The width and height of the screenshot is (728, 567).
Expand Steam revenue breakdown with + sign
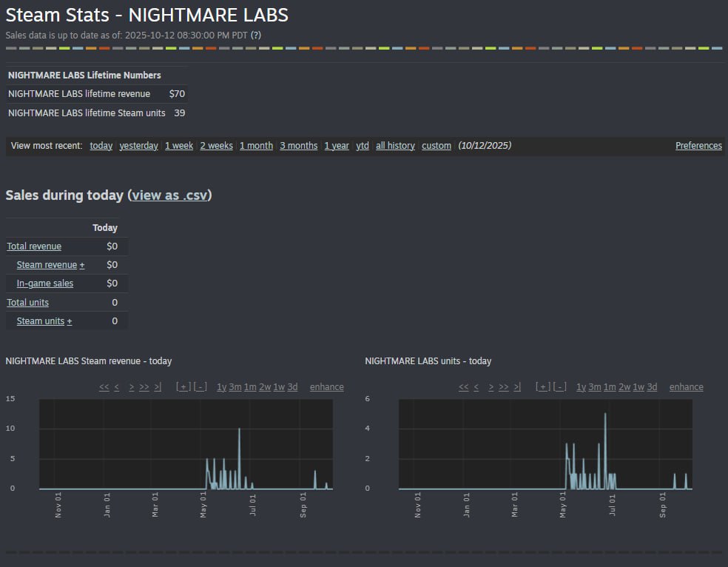pyautogui.click(x=82, y=265)
